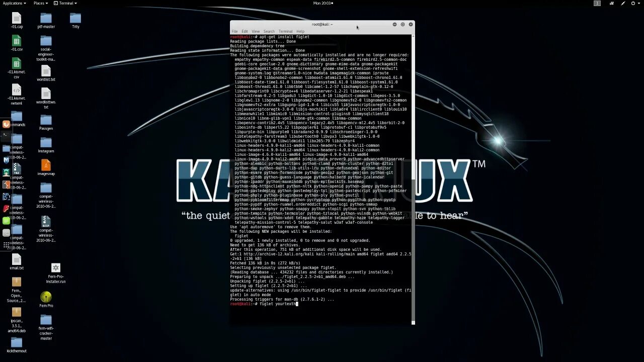Select the imagesnap orange archive icon
Screen dimensions: 644x362
46,167
